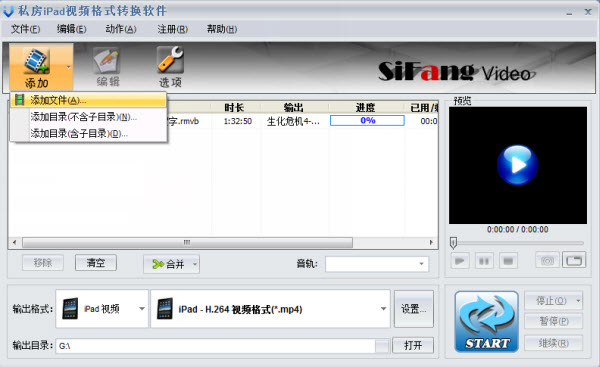
Task: Click the 输出 column header
Action: click(294, 108)
